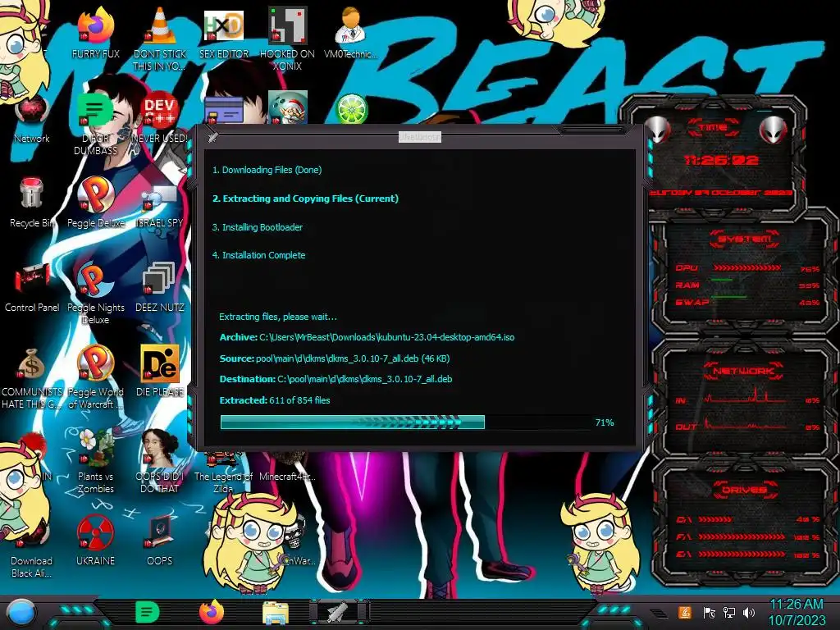Click the pin icon in UNetbootin title bar

212,137
